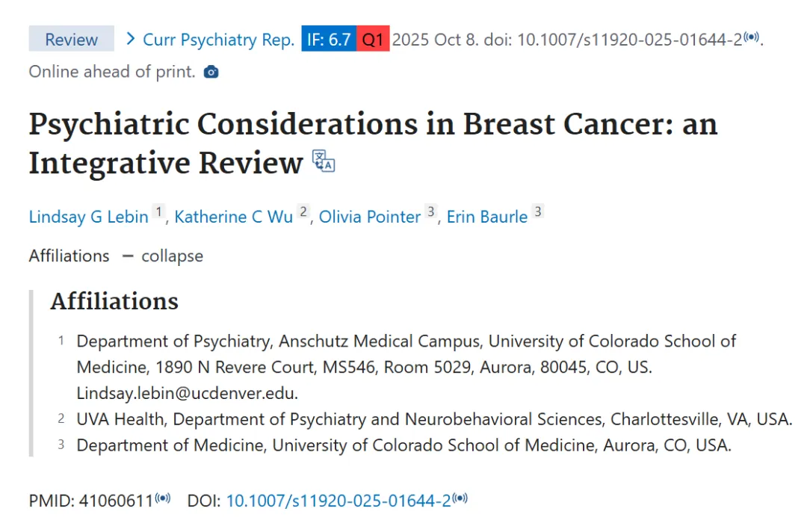Viewport: 807px width, 532px height.
Task: Click the PMID number 41060611
Action: [x=117, y=501]
